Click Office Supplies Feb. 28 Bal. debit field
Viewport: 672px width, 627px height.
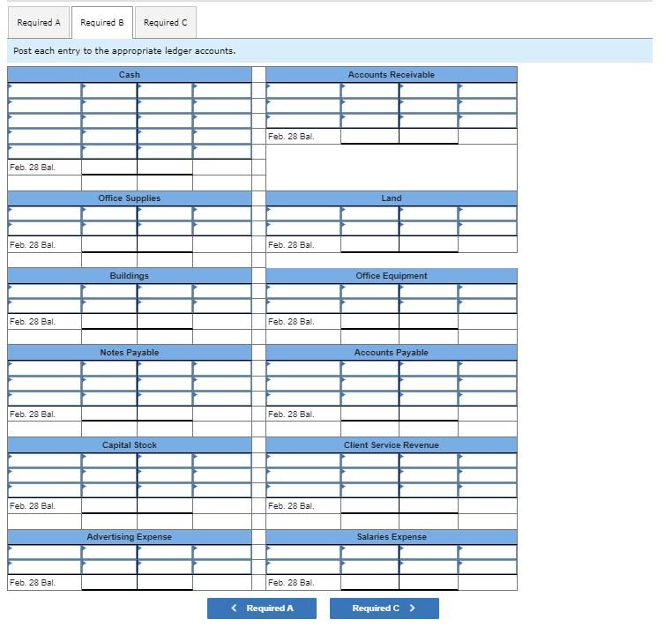coord(109,244)
